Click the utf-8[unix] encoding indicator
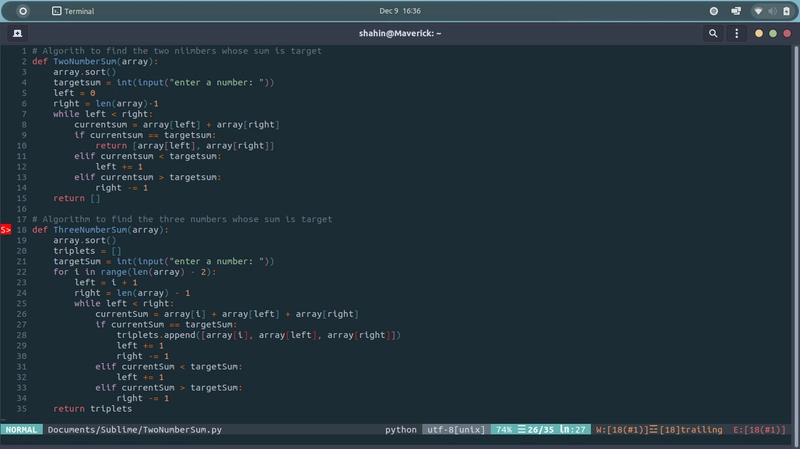 tap(455, 429)
